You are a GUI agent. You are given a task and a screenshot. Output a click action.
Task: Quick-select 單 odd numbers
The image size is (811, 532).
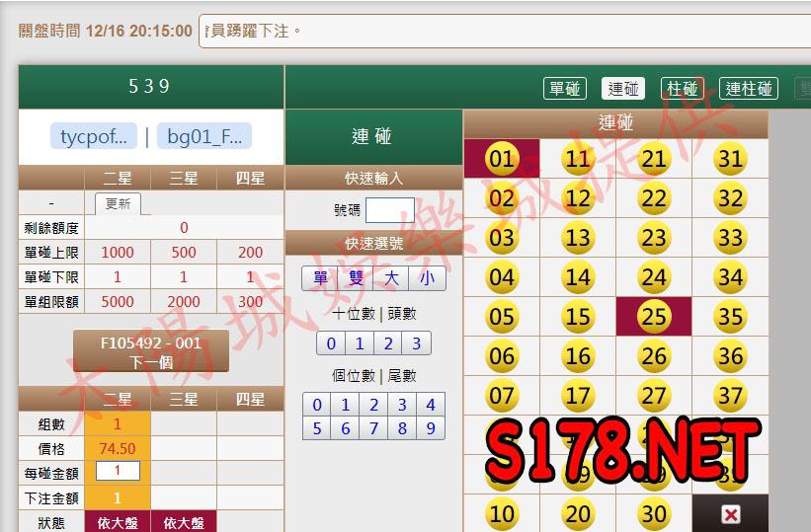point(320,278)
